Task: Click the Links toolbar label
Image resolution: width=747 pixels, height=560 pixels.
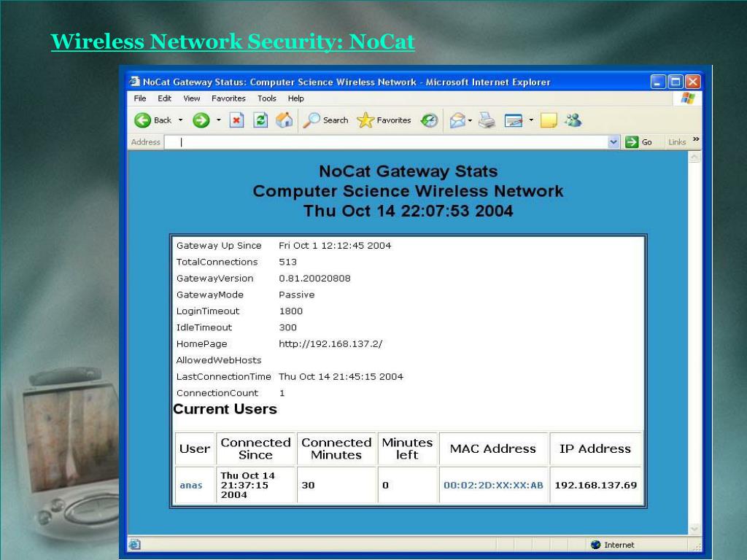Action: tap(677, 142)
